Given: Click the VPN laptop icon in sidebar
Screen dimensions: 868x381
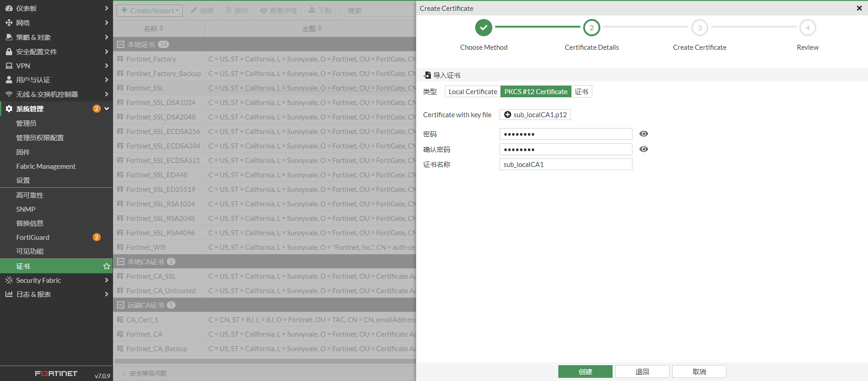Looking at the screenshot, I should point(9,66).
